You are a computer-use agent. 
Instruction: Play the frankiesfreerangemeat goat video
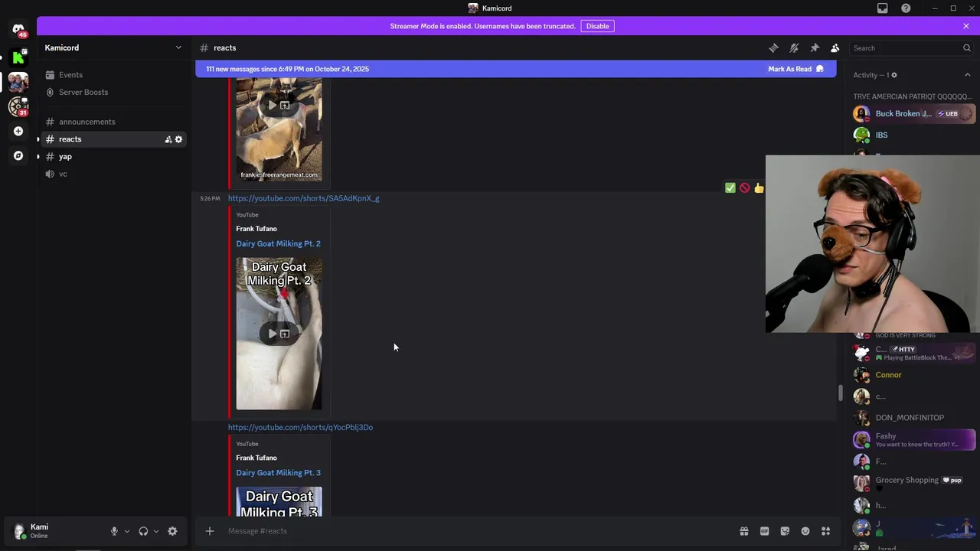pyautogui.click(x=272, y=105)
